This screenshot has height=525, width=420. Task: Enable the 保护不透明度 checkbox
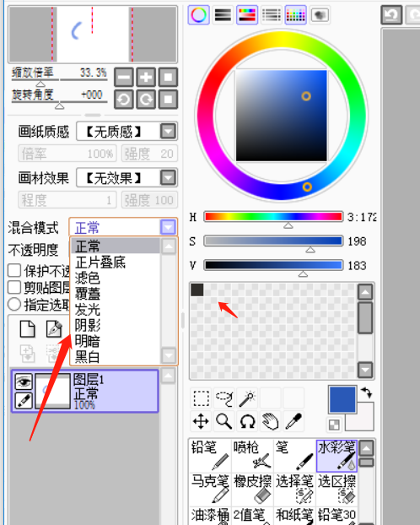click(14, 270)
